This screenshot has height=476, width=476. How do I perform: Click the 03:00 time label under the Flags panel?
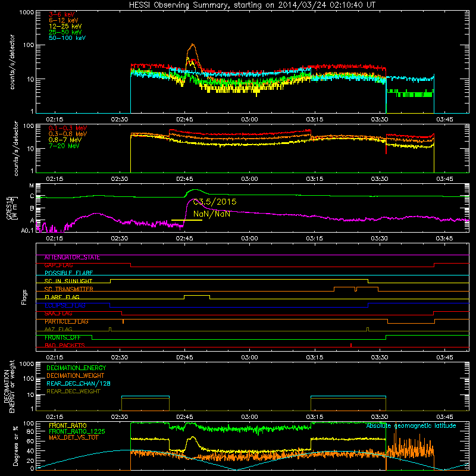coord(249,358)
